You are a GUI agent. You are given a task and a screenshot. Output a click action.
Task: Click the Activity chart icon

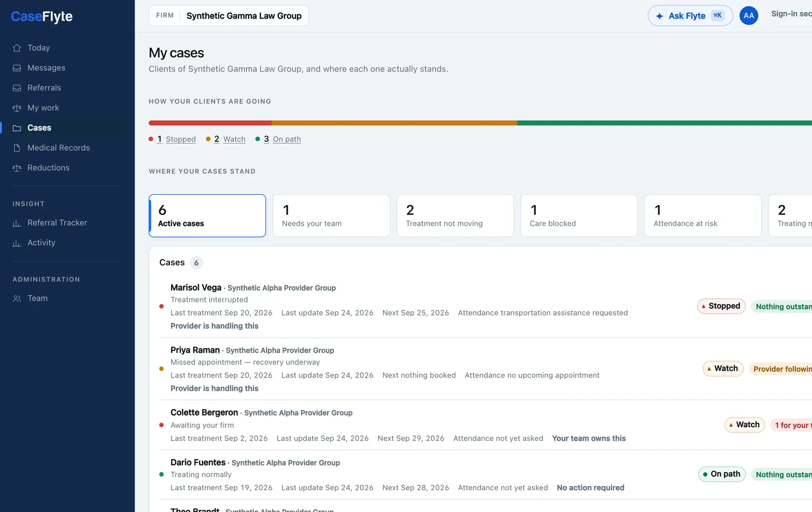17,243
